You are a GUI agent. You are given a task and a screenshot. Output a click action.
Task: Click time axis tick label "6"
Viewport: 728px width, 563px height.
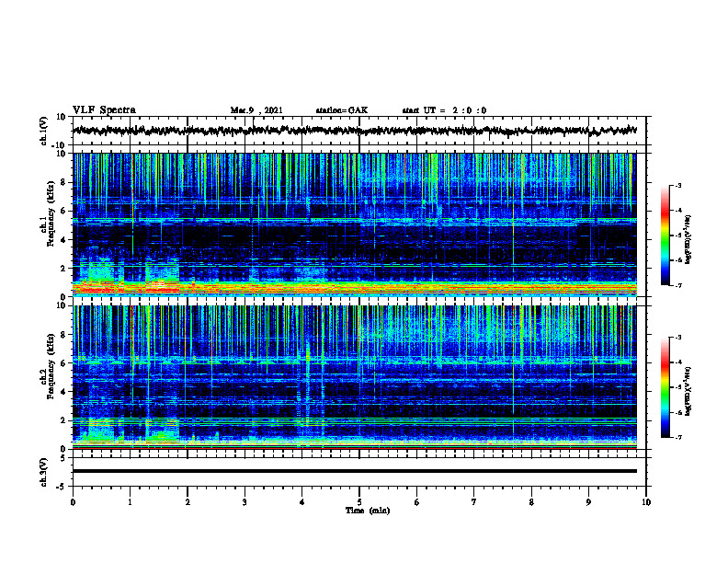click(417, 502)
